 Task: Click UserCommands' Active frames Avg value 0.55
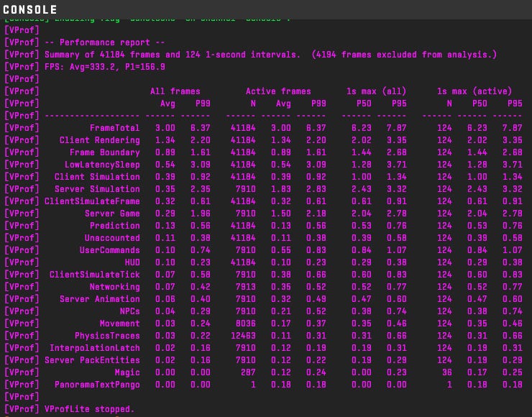click(x=281, y=250)
